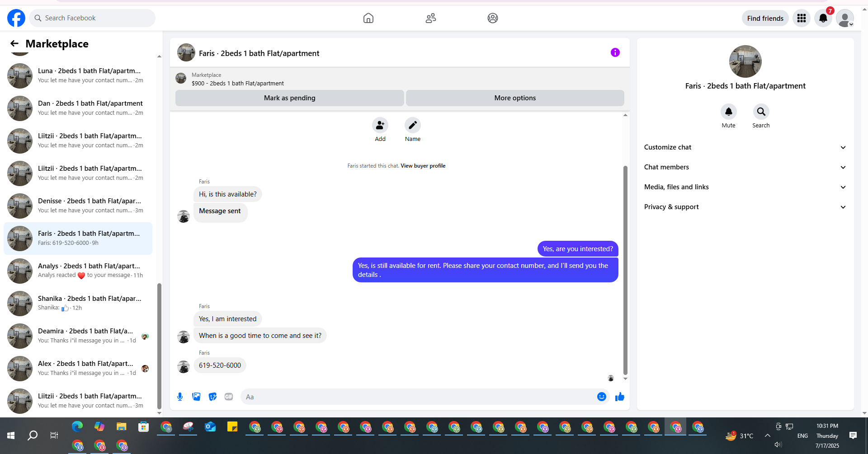Image resolution: width=868 pixels, height=454 pixels.
Task: Click the Name pencil icon in chat
Action: (x=413, y=125)
